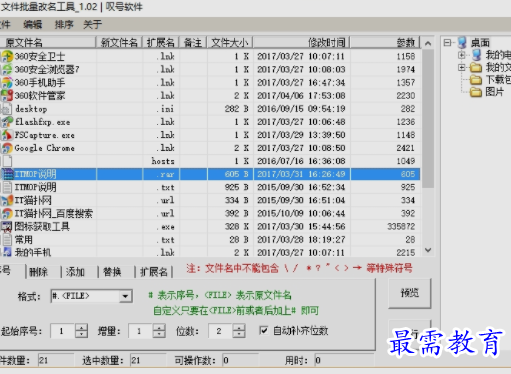Open the 格式 format dropdown
The width and height of the screenshot is (511, 374).
[125, 296]
